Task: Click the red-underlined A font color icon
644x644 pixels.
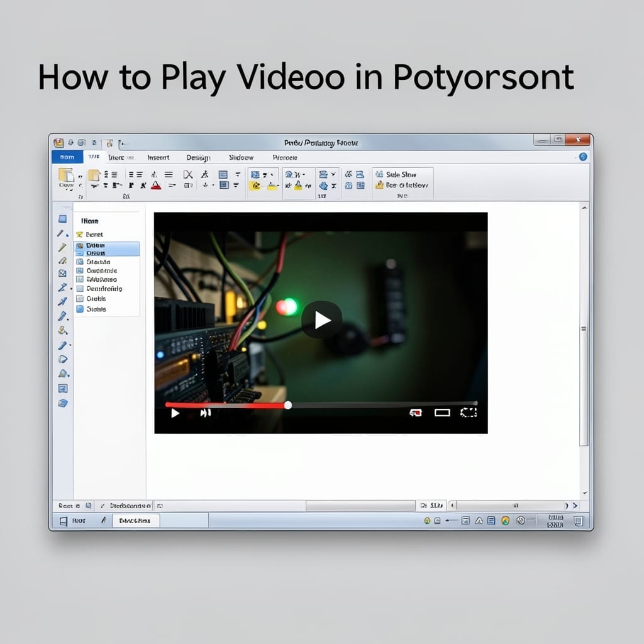Action: tap(156, 186)
